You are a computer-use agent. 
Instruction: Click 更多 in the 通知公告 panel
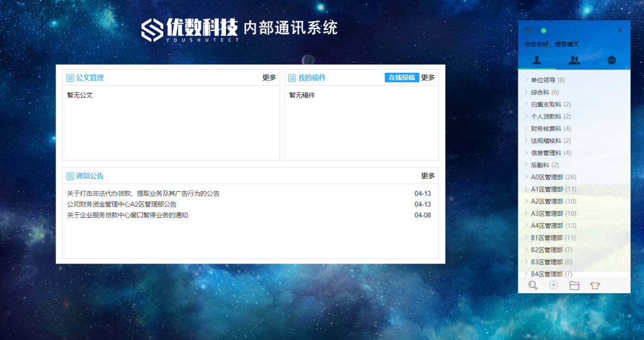tap(427, 176)
